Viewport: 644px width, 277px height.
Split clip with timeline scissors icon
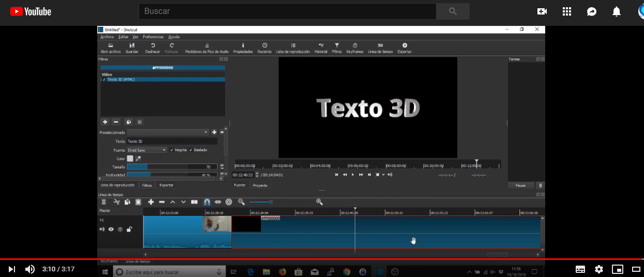(116, 202)
